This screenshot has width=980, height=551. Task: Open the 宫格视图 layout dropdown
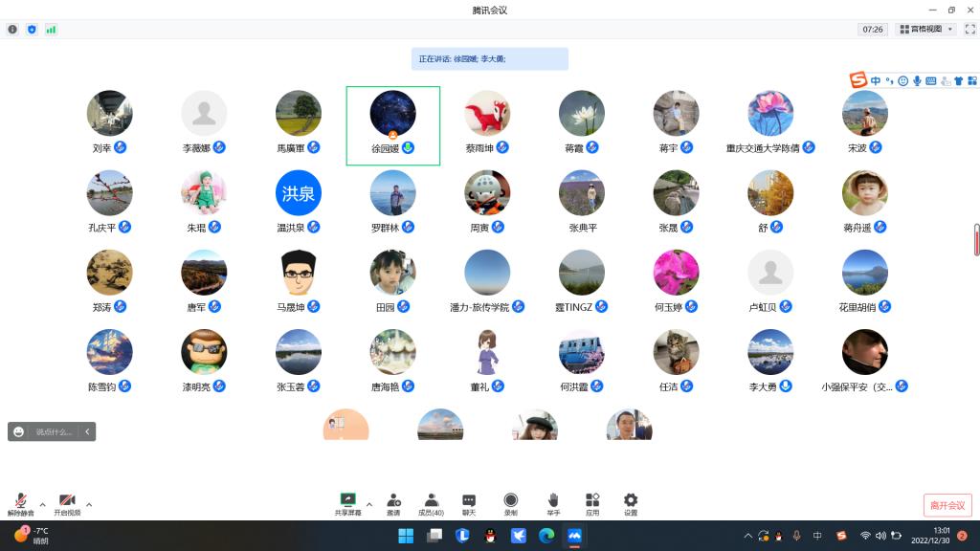pos(925,30)
